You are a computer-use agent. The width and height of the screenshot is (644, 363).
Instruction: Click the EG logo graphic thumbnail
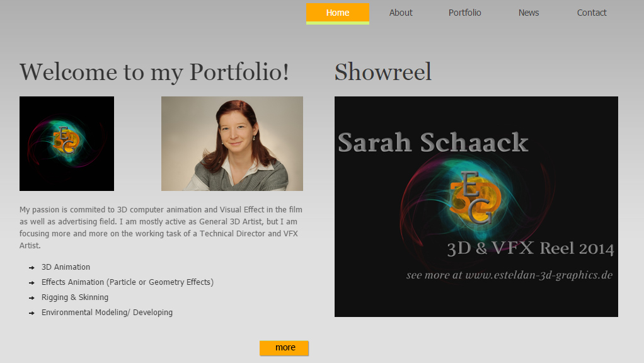66,144
